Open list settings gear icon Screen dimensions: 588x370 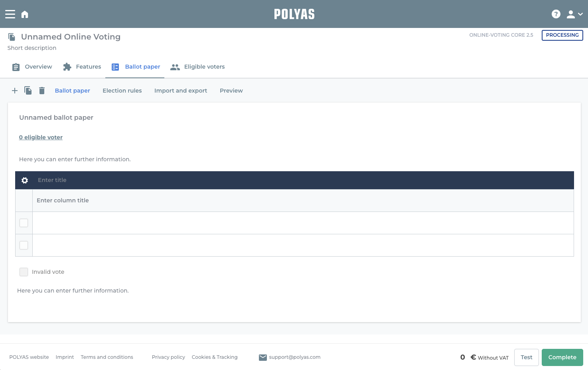[x=25, y=180]
